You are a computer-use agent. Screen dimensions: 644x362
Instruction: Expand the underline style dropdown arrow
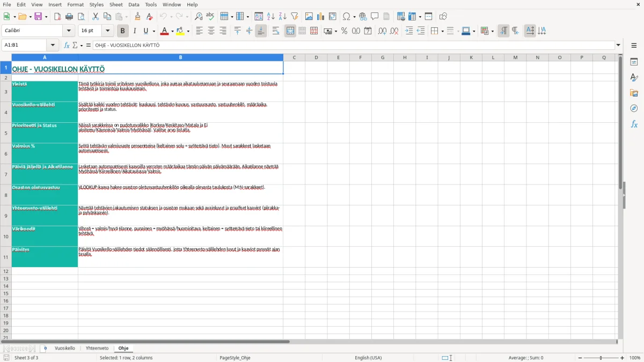[x=153, y=31]
